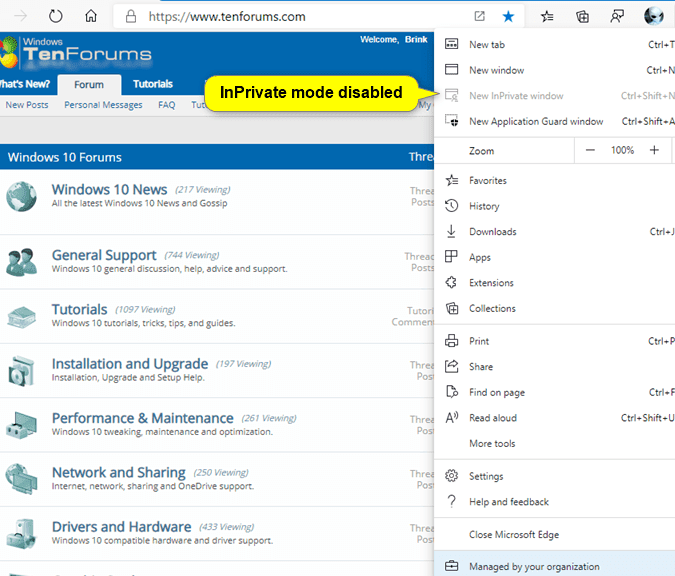675x576 pixels.
Task: Open the Favorites toolbar button
Action: pos(547,16)
